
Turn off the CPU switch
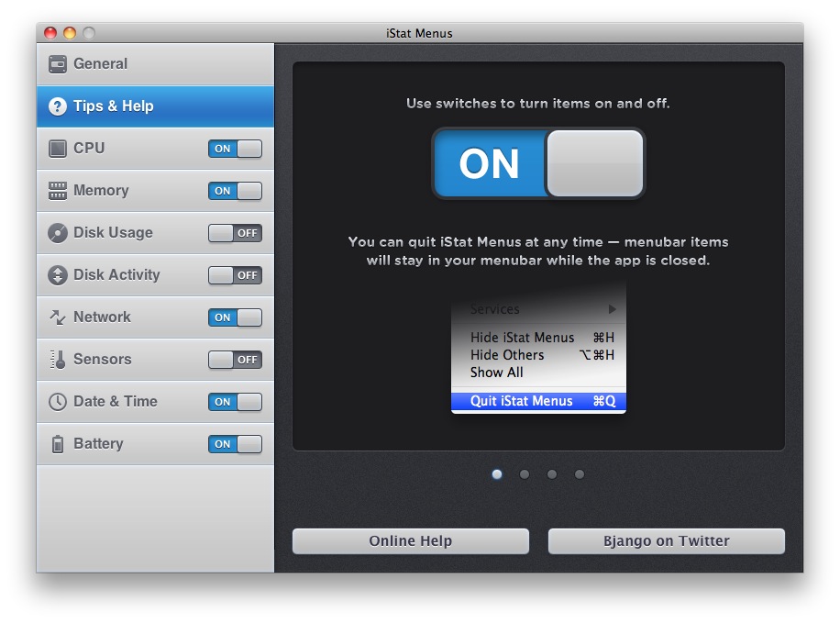pyautogui.click(x=235, y=149)
